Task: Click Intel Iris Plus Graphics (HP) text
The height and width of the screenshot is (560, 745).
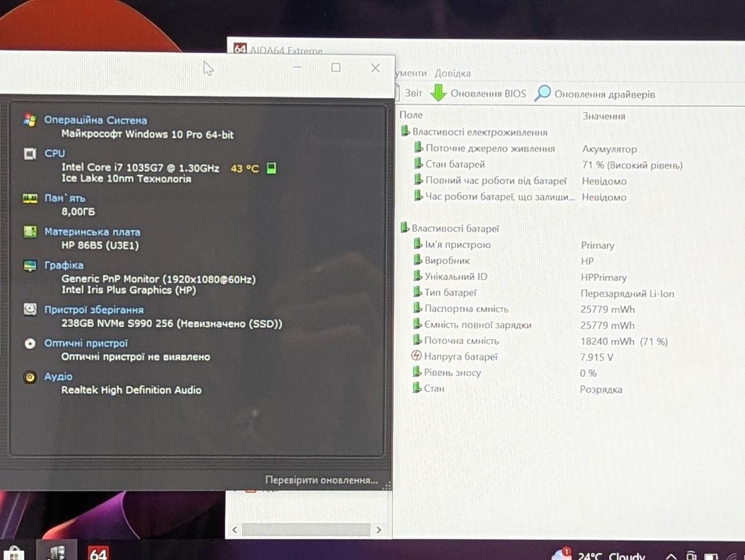Action: pyautogui.click(x=129, y=290)
